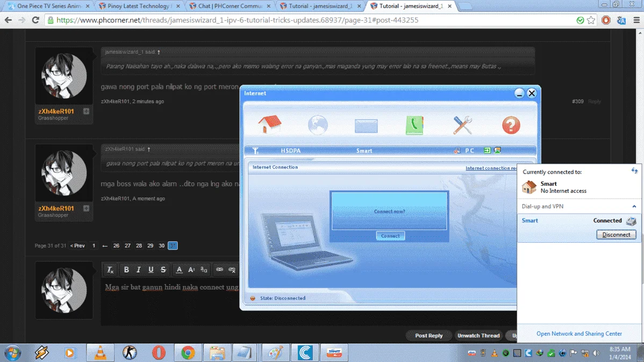
Task: Click the network tray icon with warning
Action: [585, 353]
